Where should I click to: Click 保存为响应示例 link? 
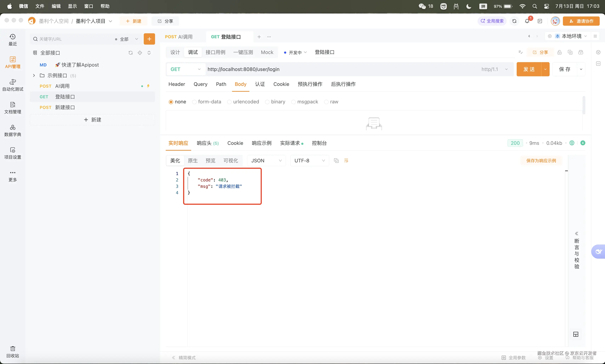click(x=541, y=161)
